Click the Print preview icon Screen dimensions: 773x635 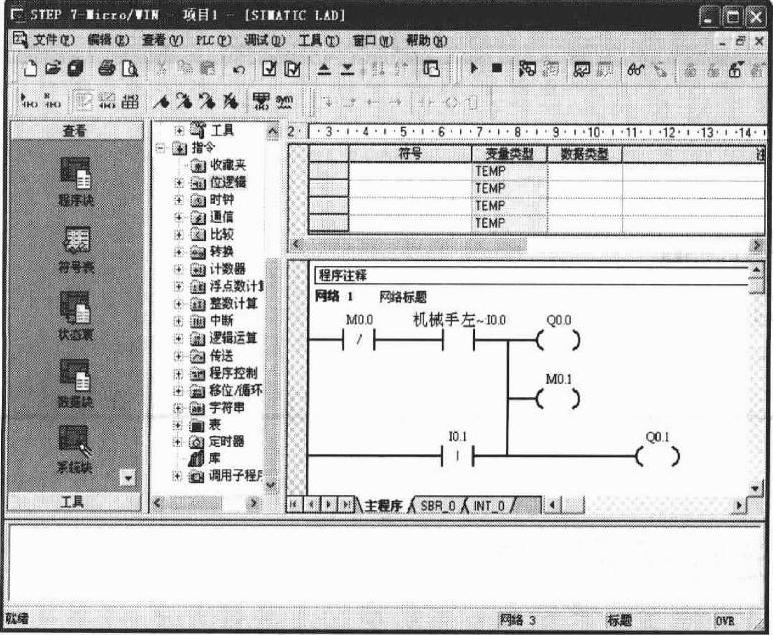(129, 68)
